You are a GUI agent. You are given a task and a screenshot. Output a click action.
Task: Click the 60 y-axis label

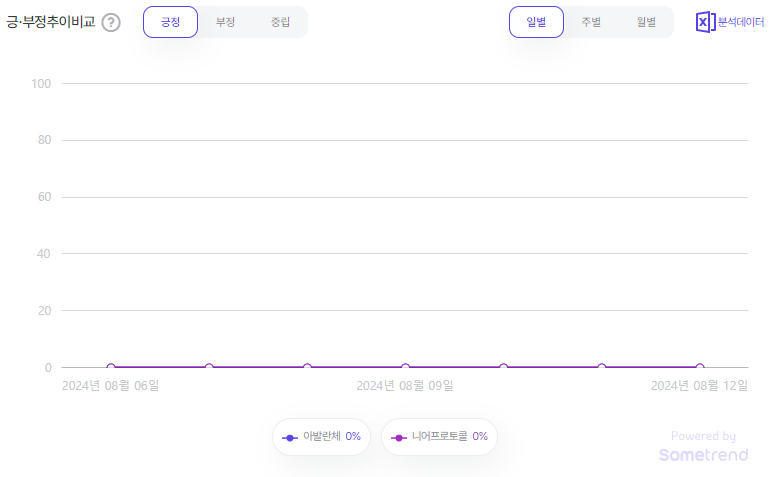[45, 197]
